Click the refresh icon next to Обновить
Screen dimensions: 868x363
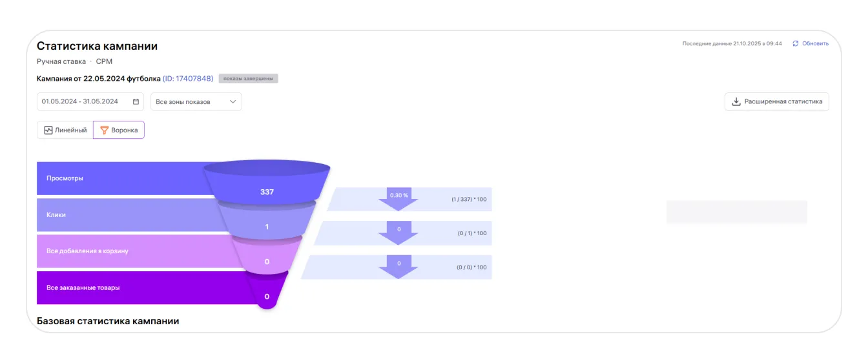(796, 44)
